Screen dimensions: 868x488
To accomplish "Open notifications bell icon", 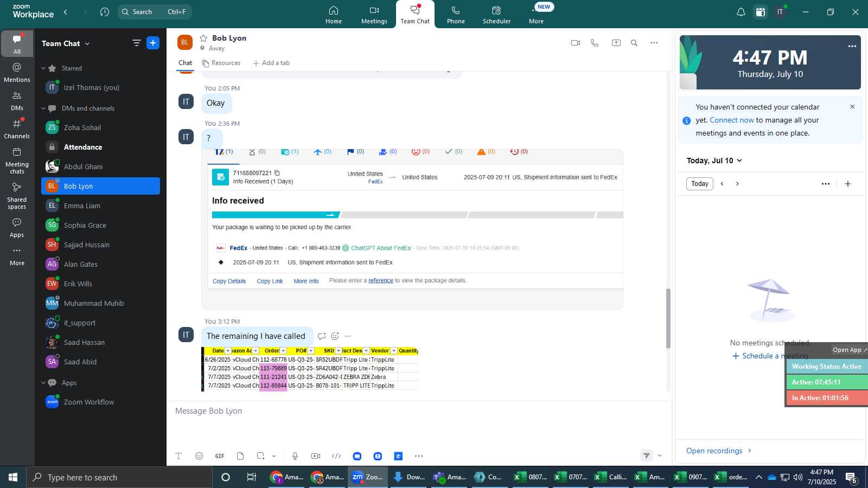I will tap(741, 12).
